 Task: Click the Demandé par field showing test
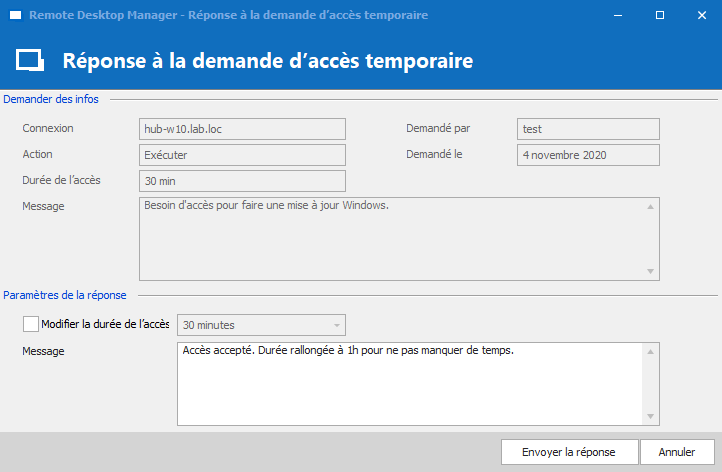[588, 129]
